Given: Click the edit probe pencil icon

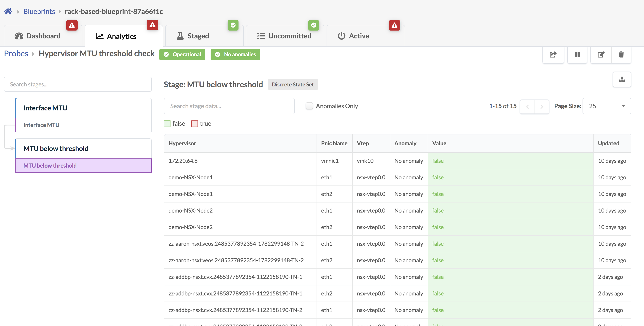Looking at the screenshot, I should tap(601, 54).
